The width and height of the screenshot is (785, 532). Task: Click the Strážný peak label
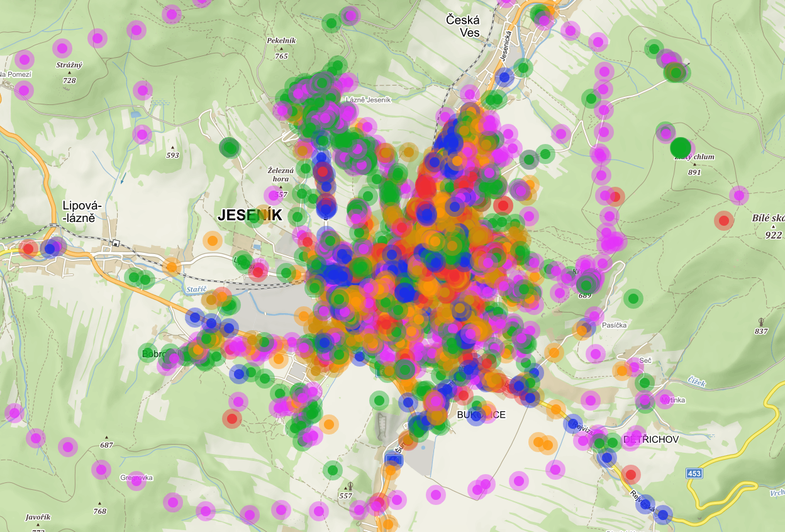tap(69, 65)
